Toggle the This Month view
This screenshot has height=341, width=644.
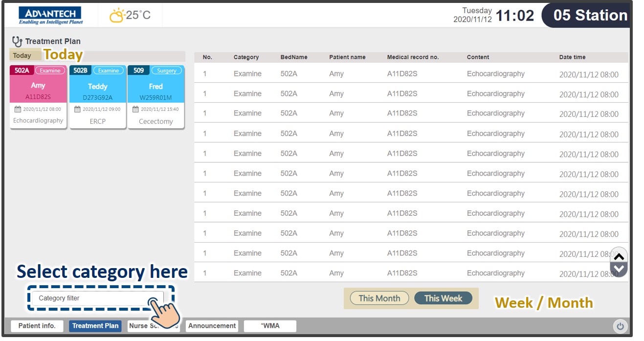pyautogui.click(x=379, y=298)
